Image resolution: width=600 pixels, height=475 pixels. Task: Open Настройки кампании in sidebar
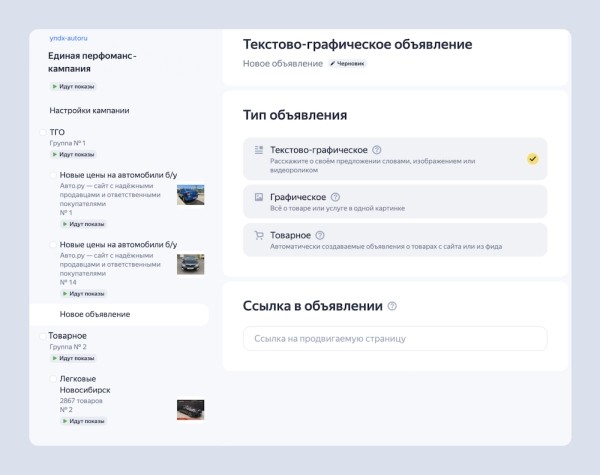click(103, 110)
